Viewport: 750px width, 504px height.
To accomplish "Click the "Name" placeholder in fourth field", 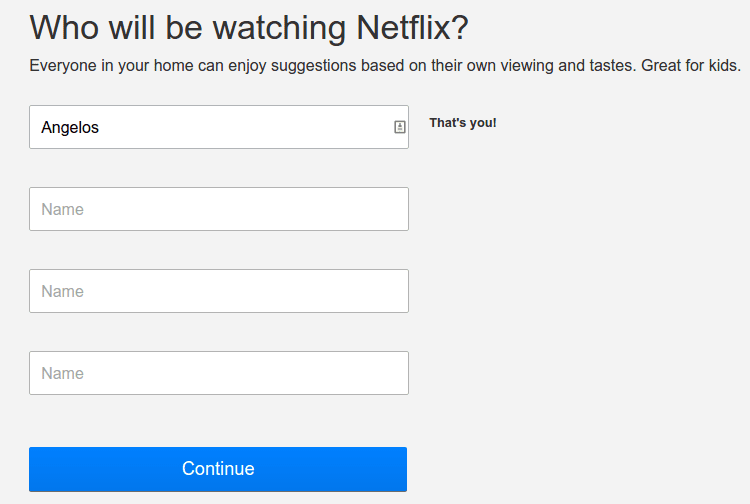I will tap(62, 374).
